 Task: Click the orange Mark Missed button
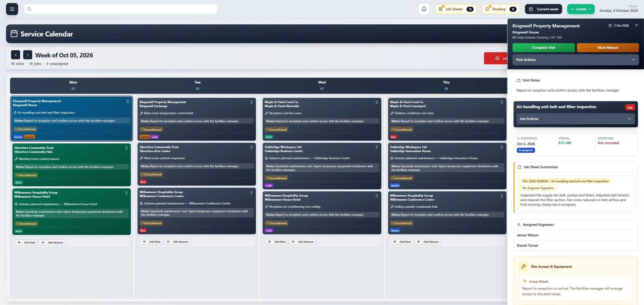click(x=608, y=48)
